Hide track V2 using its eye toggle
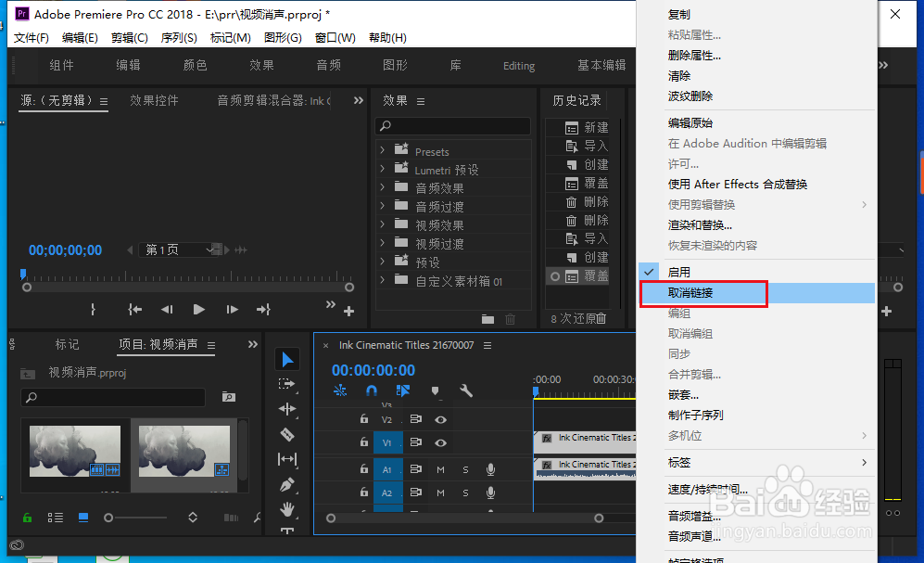The image size is (924, 563). point(440,419)
